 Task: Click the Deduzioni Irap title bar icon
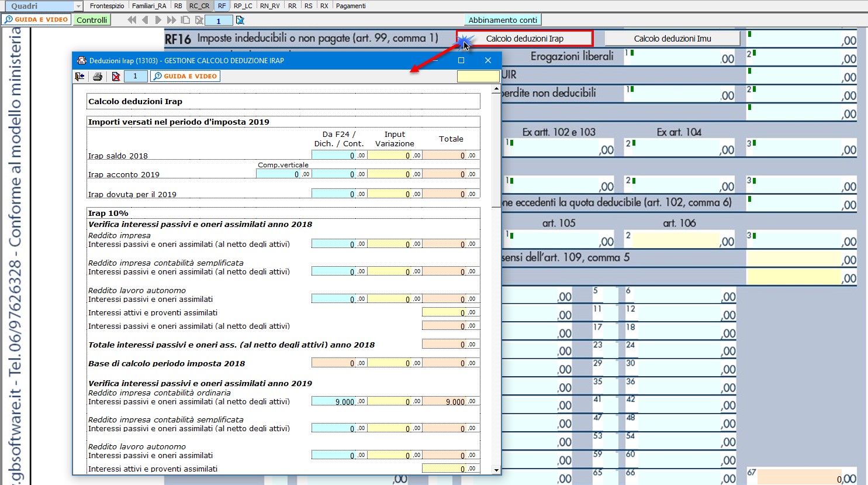[x=81, y=60]
